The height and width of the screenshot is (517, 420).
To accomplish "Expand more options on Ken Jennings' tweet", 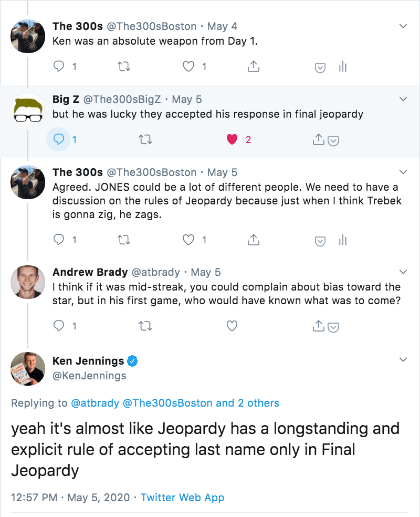I will point(403,360).
